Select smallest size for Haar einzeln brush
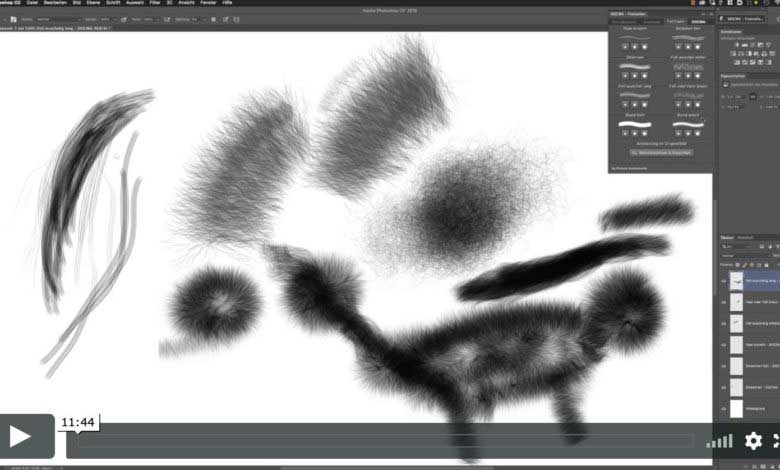Image resolution: width=780 pixels, height=470 pixels. [x=625, y=47]
